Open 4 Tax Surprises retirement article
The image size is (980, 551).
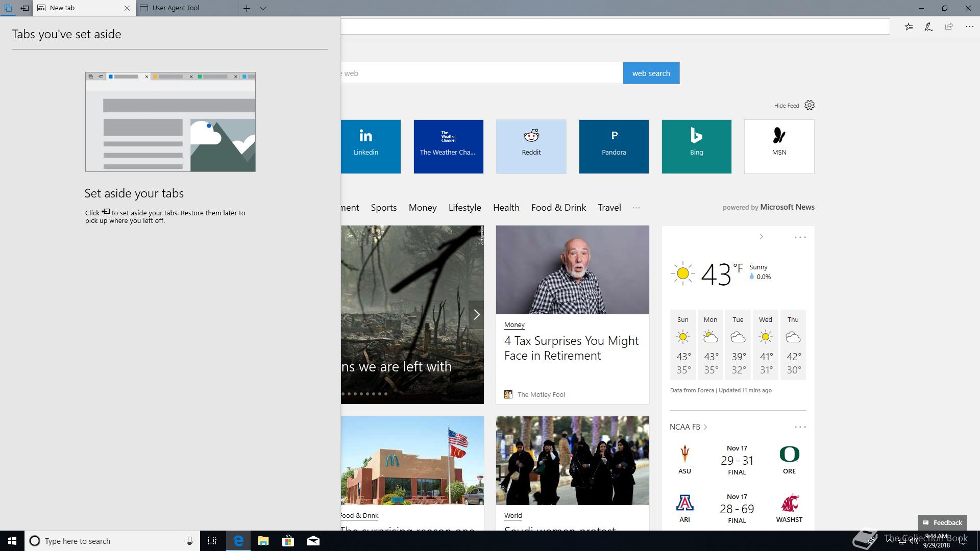pos(571,348)
